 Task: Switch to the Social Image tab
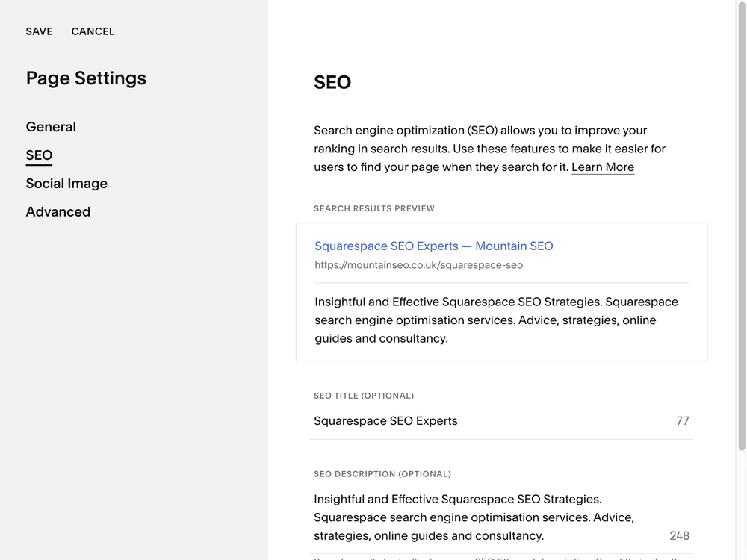click(x=66, y=184)
